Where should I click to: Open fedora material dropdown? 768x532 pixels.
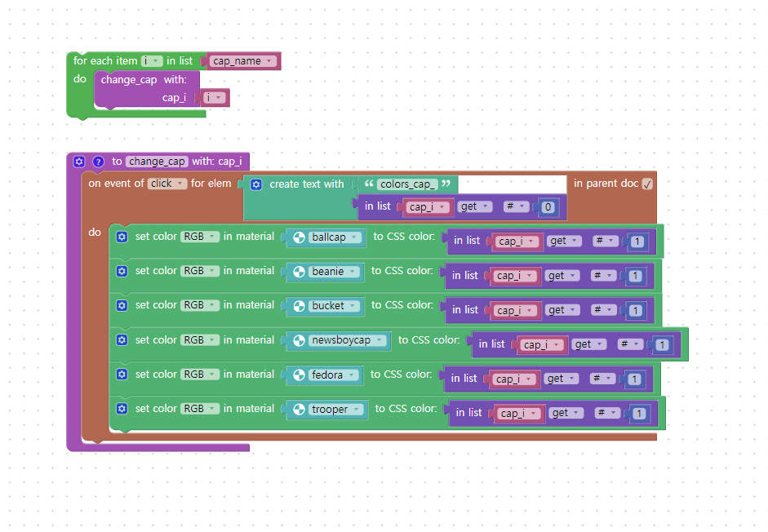coord(333,375)
